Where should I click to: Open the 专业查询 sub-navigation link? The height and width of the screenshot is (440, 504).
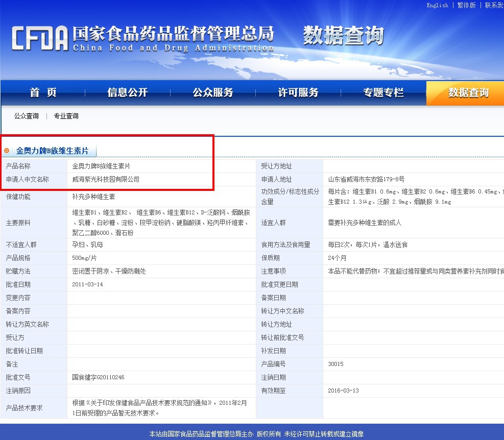pyautogui.click(x=66, y=116)
